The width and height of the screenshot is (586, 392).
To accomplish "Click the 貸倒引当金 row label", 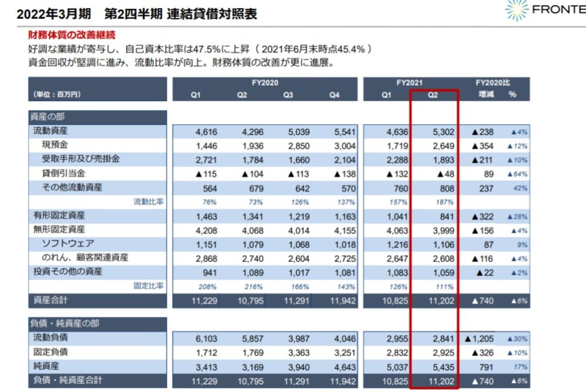I will (x=64, y=173).
